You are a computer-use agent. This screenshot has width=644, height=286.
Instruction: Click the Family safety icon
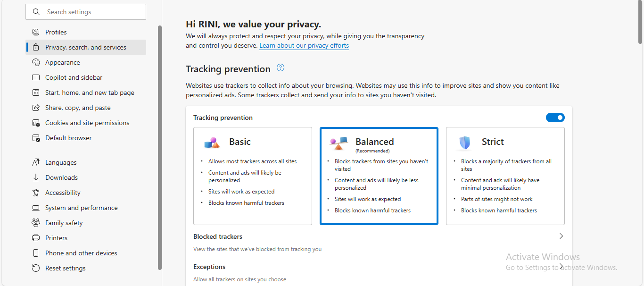[x=36, y=223]
